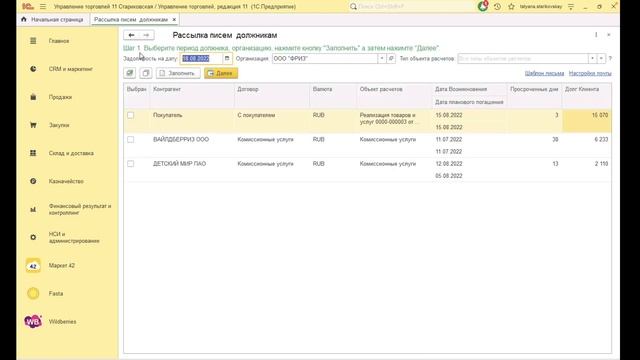Expand the Организация dropdown arrow
This screenshot has width=640, height=360.
click(x=382, y=59)
